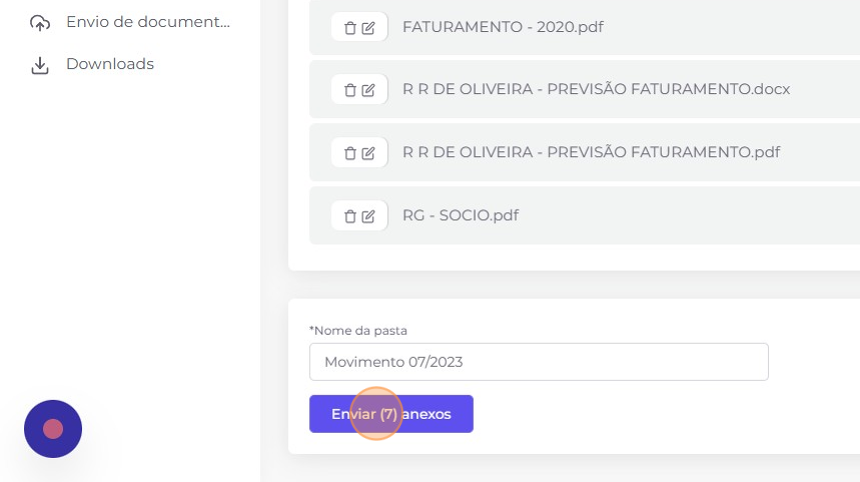Viewport: 860px width, 482px height.
Task: Click the download arrow icon in sidebar
Action: click(39, 65)
